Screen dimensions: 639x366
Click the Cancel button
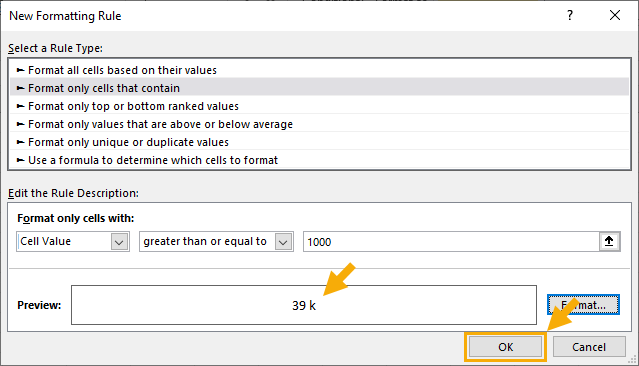coord(589,347)
